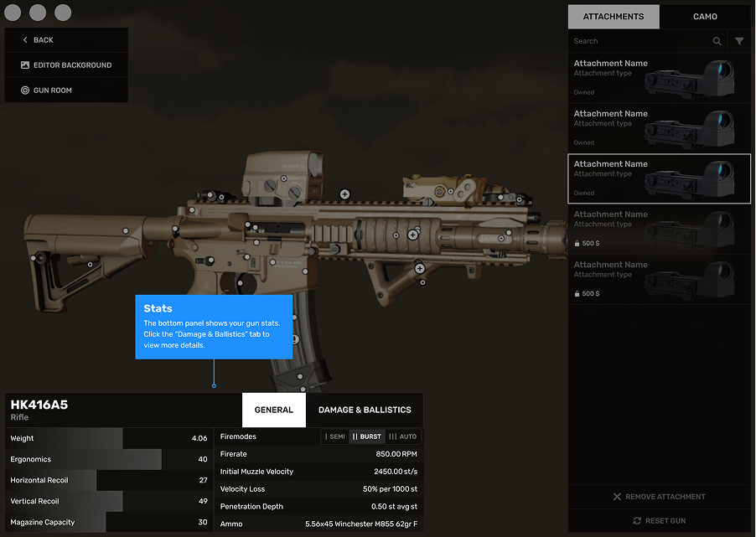Select the last locked 500 $ attachment
The height and width of the screenshot is (537, 756).
[659, 280]
